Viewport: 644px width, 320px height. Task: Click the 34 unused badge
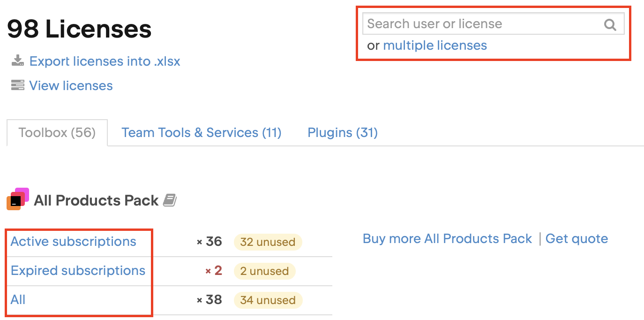coord(268,300)
